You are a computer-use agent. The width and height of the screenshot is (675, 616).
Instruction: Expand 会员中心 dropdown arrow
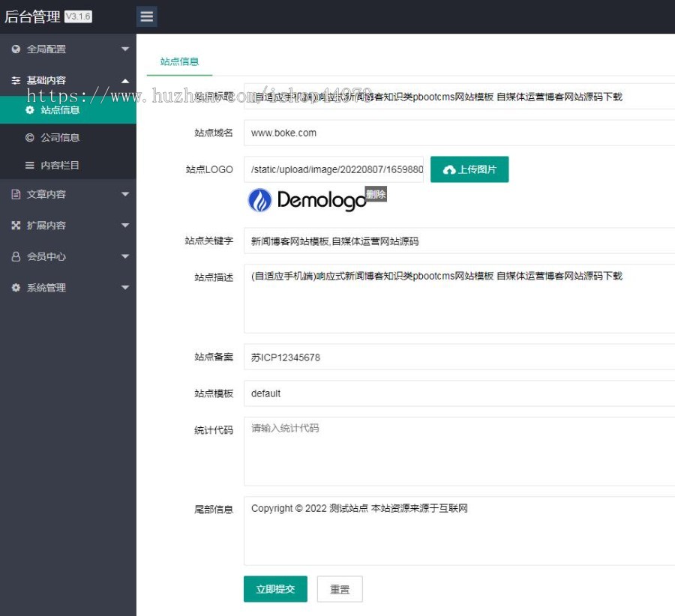[125, 256]
